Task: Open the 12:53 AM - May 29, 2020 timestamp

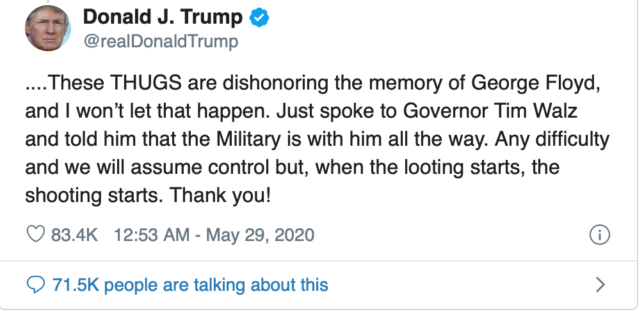Action: [214, 235]
